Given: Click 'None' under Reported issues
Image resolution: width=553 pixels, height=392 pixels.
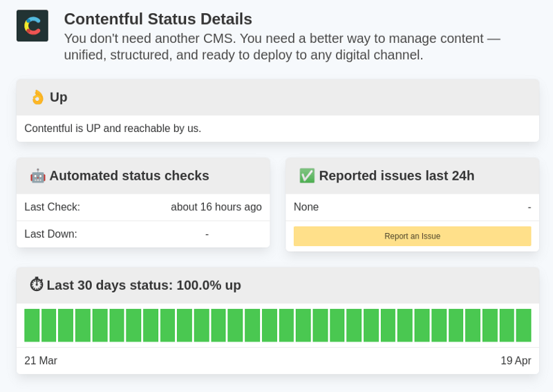Looking at the screenshot, I should point(306,207).
